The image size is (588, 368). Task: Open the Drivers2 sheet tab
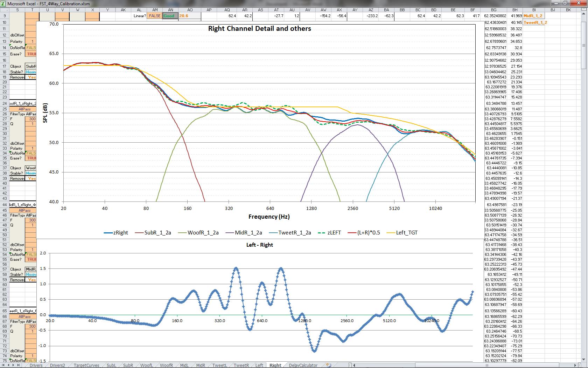pyautogui.click(x=57, y=365)
